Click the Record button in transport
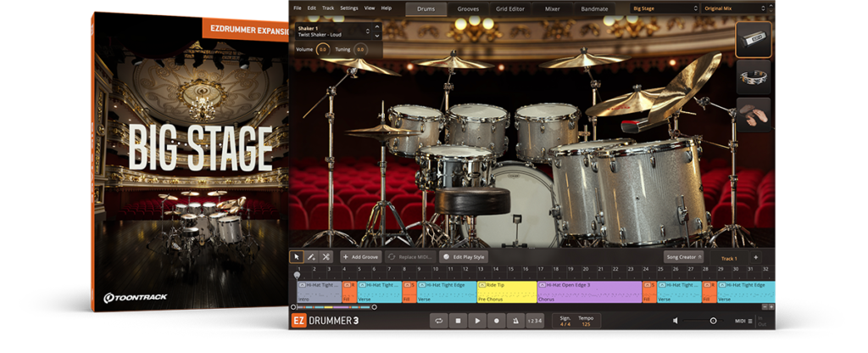 coord(497,321)
